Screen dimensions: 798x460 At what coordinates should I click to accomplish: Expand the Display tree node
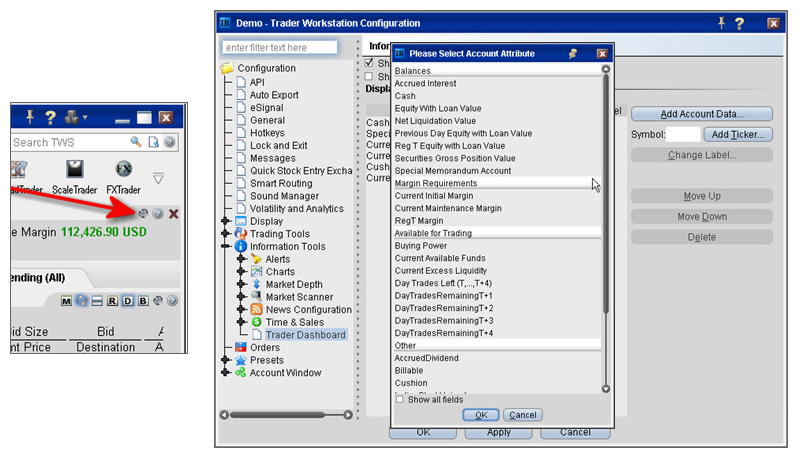point(225,221)
